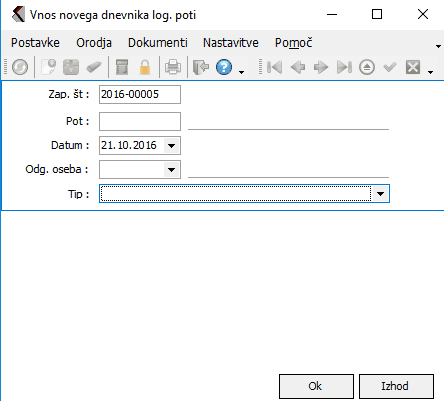Go to next record arrow

321,67
